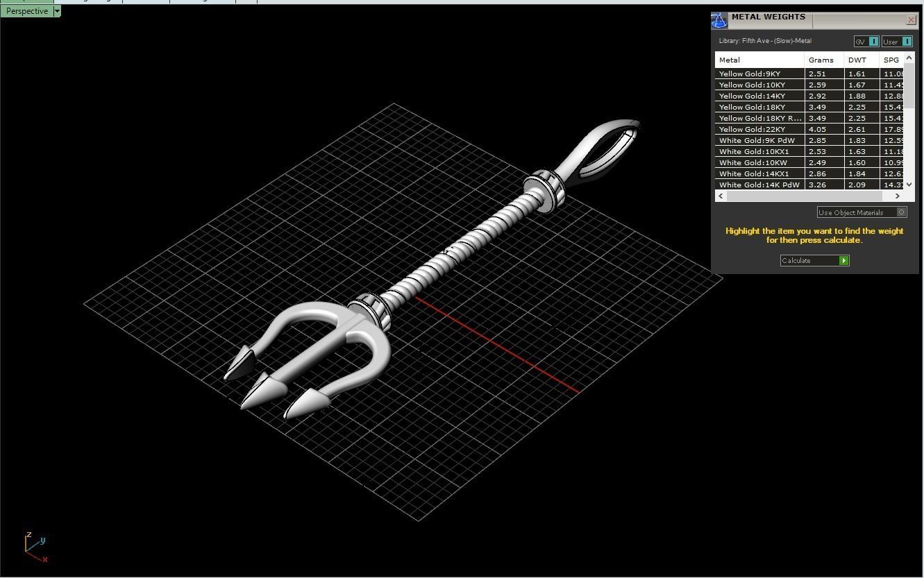
Task: Toggle the GV library switch
Action: (x=867, y=42)
